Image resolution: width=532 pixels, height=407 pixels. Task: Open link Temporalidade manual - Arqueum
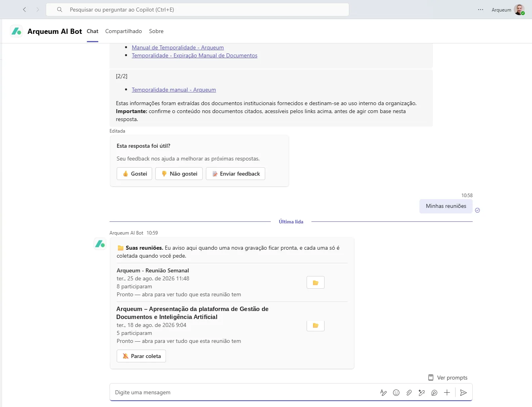[174, 90]
